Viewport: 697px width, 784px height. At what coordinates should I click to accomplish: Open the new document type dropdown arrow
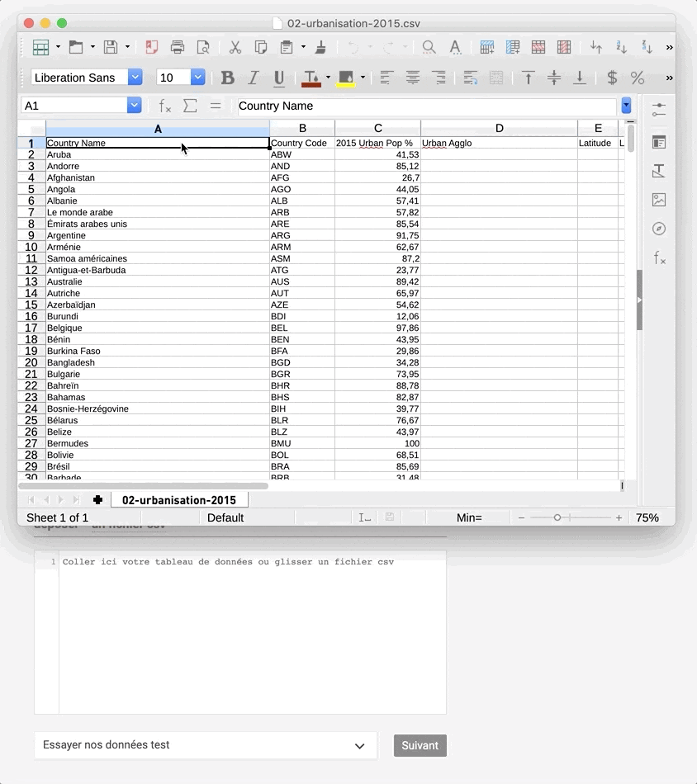tap(58, 48)
